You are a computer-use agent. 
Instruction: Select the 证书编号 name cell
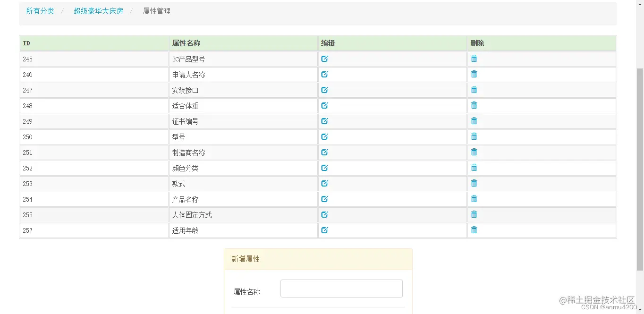(244, 121)
